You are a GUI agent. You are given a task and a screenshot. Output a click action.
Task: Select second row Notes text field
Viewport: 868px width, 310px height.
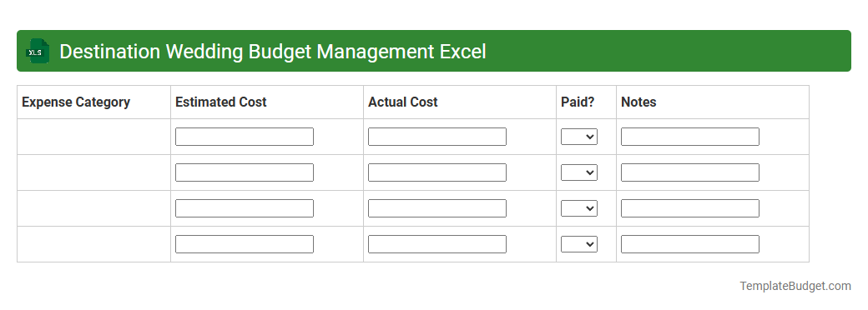[689, 172]
